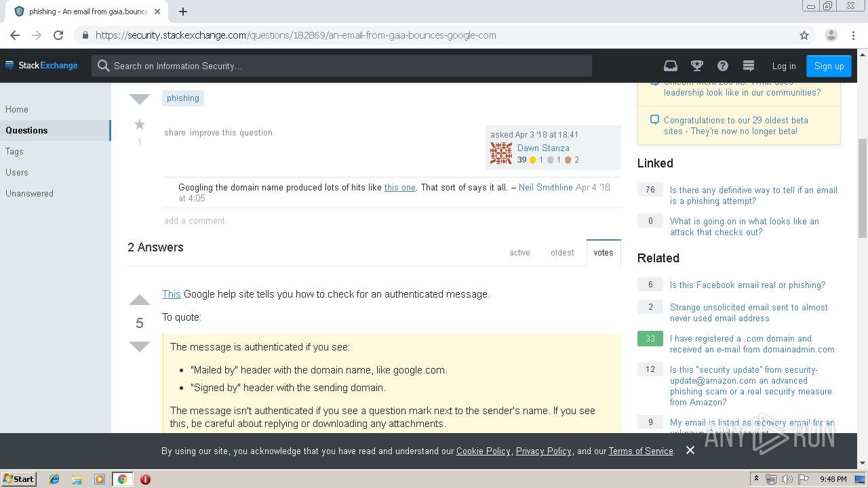
Task: Launch Internet Explorer from the taskbar
Action: tap(54, 479)
